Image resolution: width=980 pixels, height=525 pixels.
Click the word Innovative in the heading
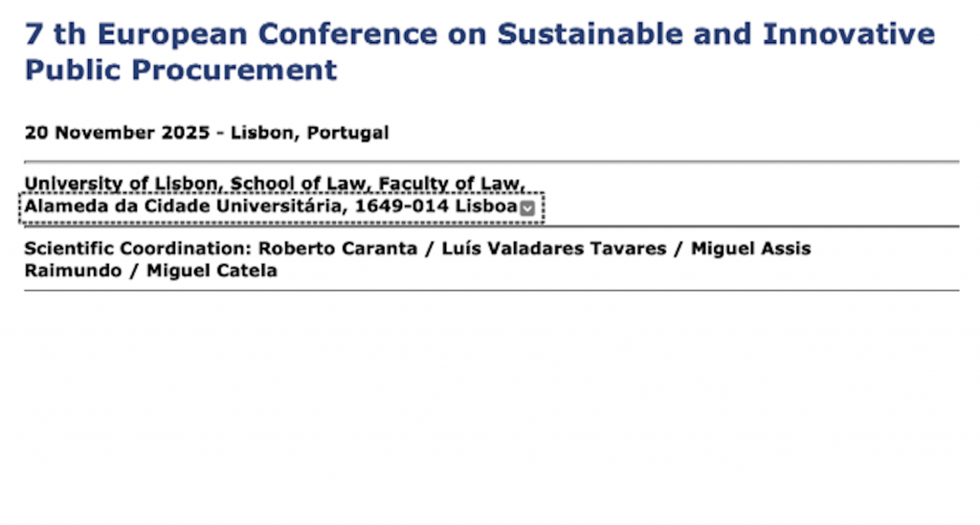[848, 34]
